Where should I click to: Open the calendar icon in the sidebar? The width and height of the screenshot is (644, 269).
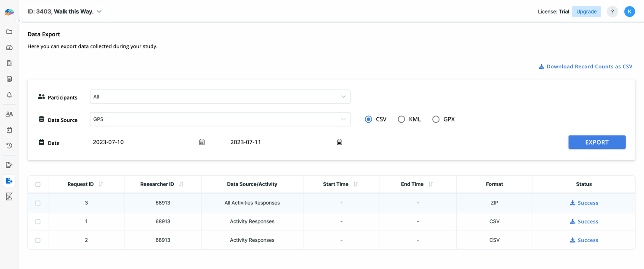pyautogui.click(x=9, y=129)
